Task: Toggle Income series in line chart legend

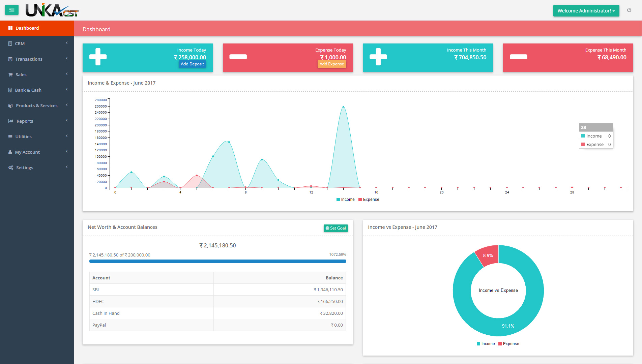Action: pyautogui.click(x=345, y=200)
